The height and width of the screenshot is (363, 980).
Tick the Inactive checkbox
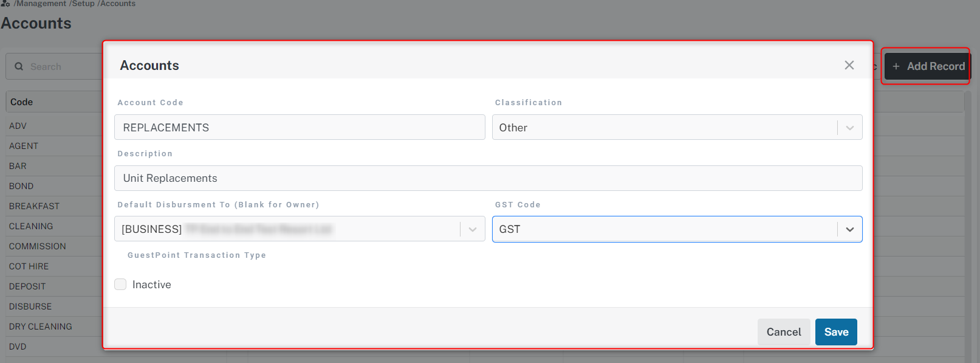point(120,285)
